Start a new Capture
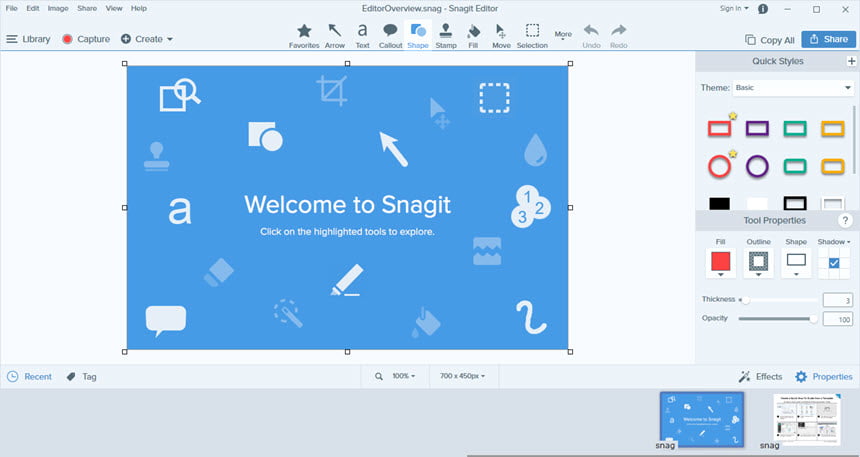This screenshot has width=860, height=457. [x=86, y=39]
